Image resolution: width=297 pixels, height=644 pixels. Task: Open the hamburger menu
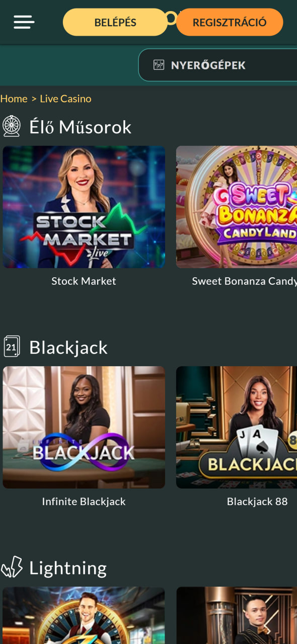point(24,22)
